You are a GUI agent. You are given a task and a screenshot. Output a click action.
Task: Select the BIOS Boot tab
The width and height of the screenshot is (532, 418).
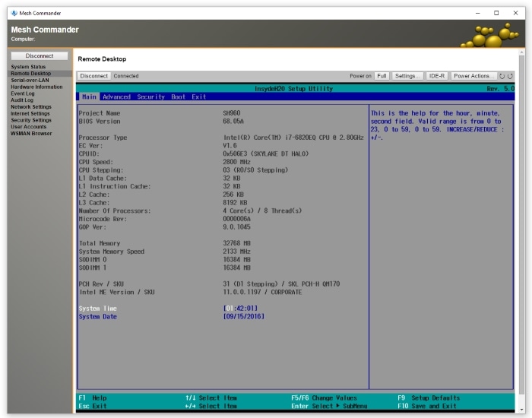[178, 97]
